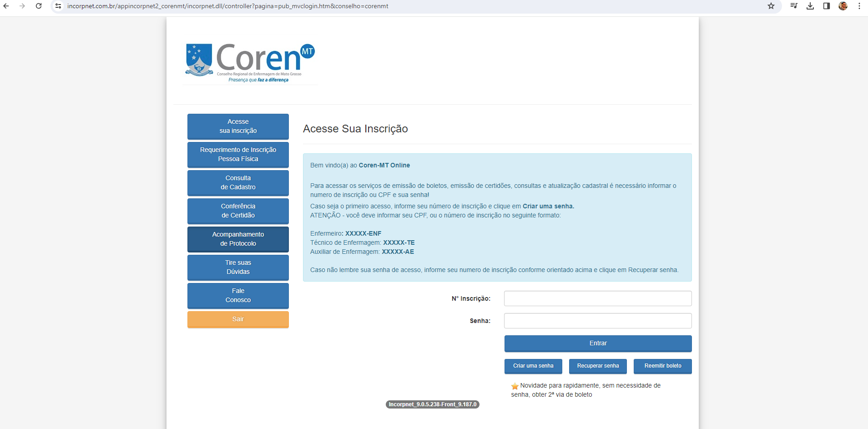Open Acesse sua inscrição menu item

point(238,126)
